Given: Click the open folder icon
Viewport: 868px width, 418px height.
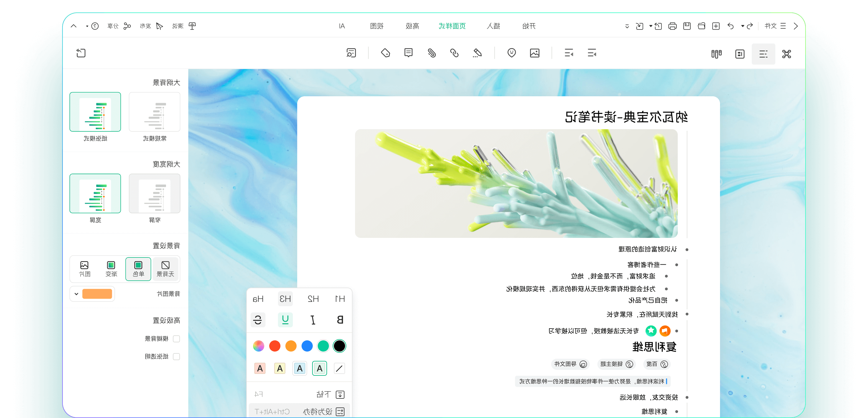Looking at the screenshot, I should 701,26.
